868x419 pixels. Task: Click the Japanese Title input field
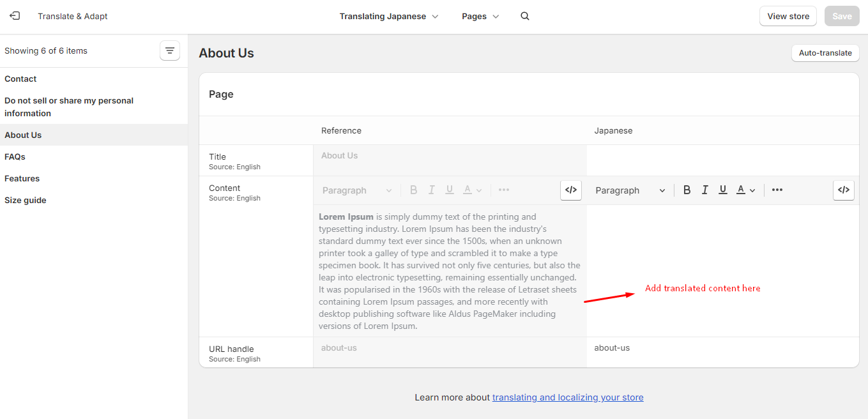[x=722, y=160]
